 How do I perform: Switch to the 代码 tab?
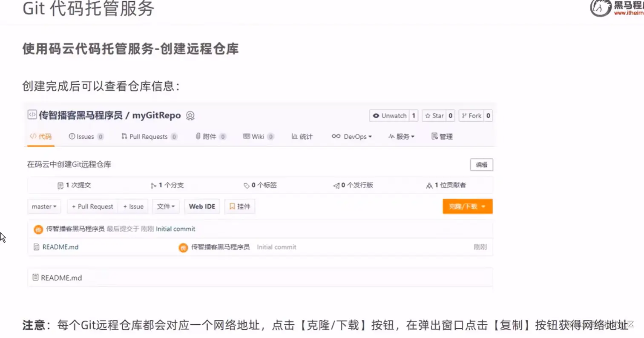tap(41, 136)
